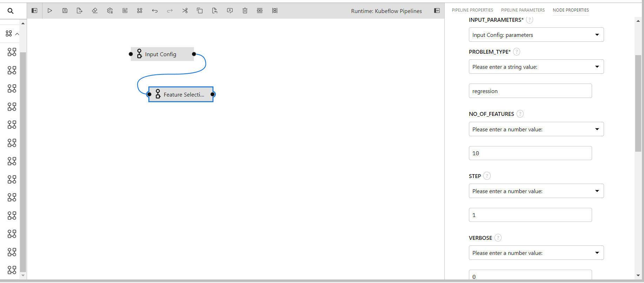The width and height of the screenshot is (644, 283).
Task: Click the Feature Selection input port
Action: pos(149,94)
